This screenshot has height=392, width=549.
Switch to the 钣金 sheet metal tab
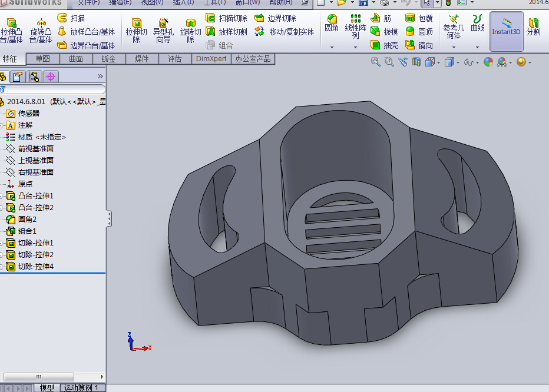click(108, 59)
